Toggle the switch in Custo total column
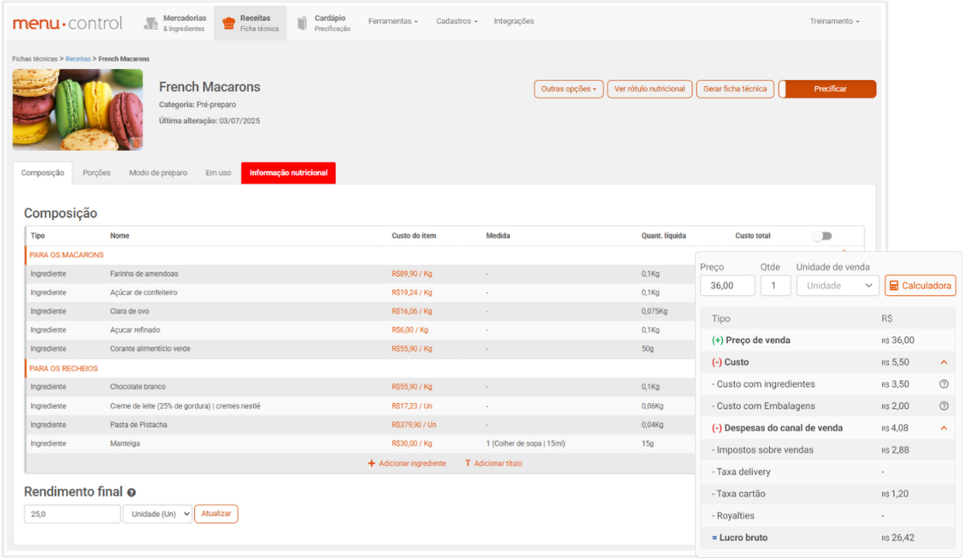 [821, 236]
